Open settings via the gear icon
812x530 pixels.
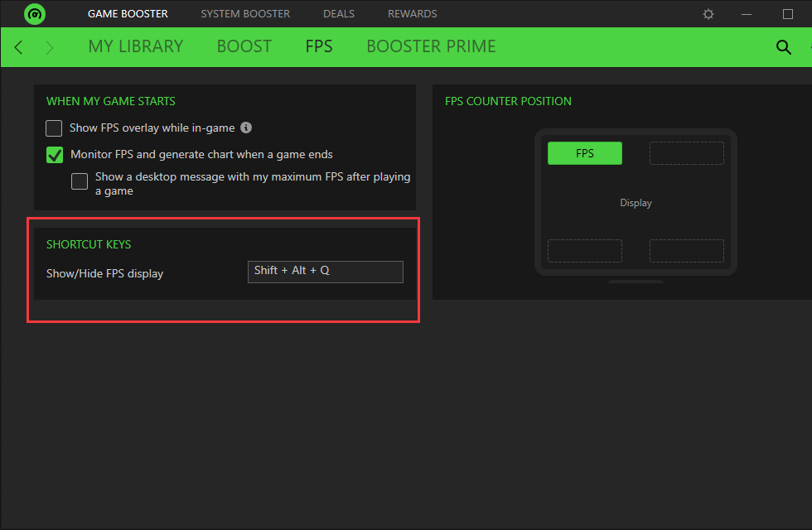(708, 14)
